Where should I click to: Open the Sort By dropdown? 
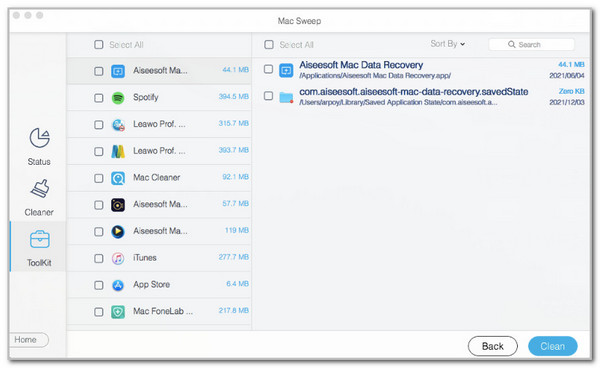[448, 44]
